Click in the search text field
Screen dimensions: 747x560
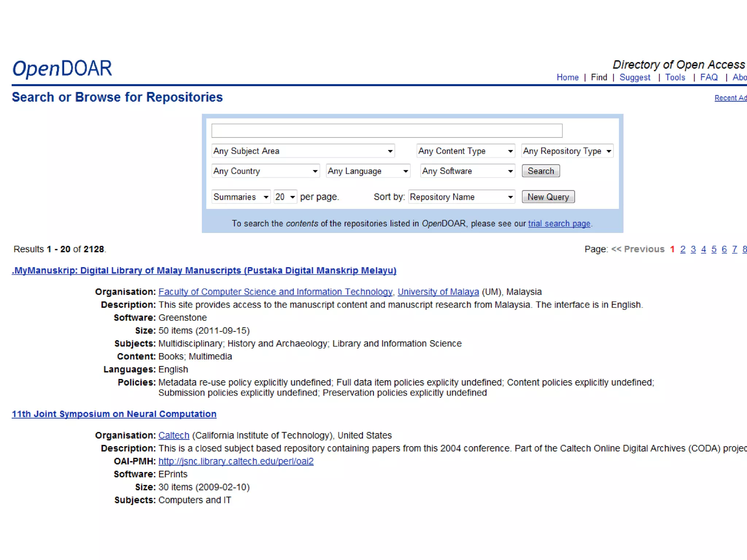[x=387, y=131]
